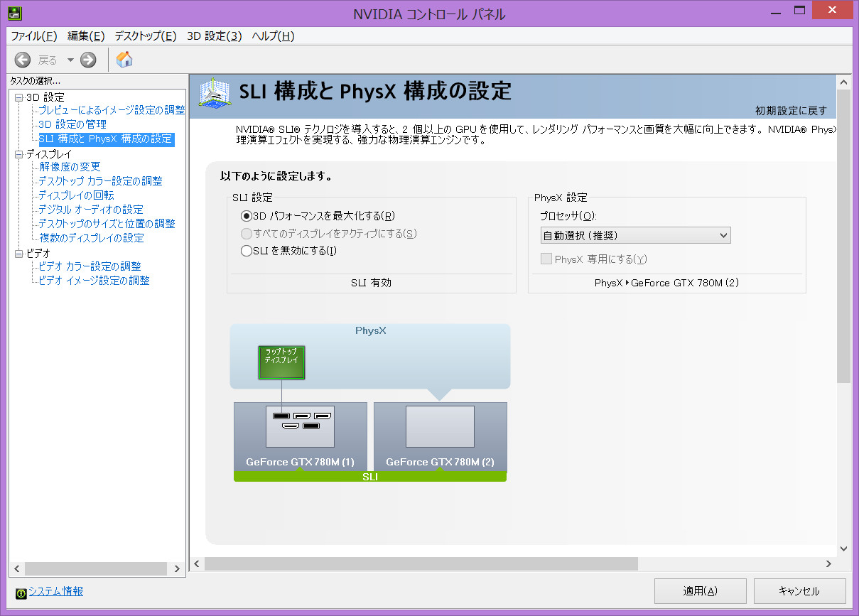
Task: Click the Forward arrow button
Action: (x=88, y=60)
